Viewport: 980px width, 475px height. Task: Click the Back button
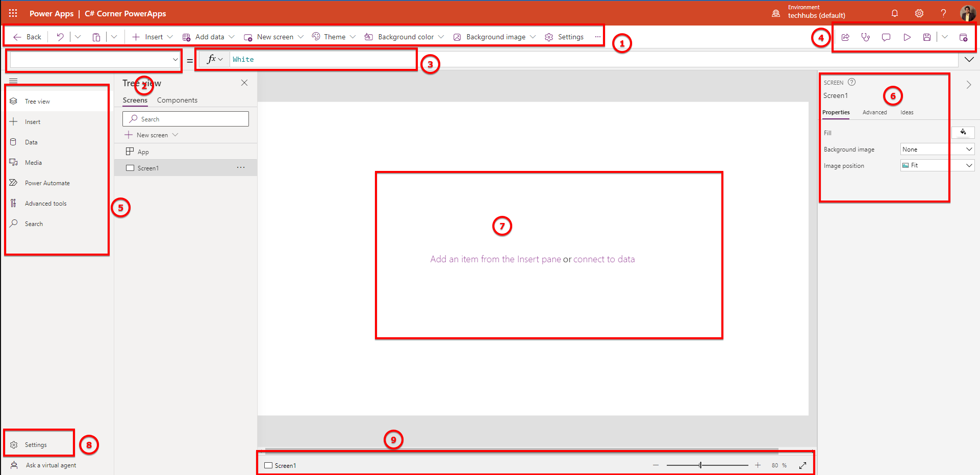pos(26,36)
